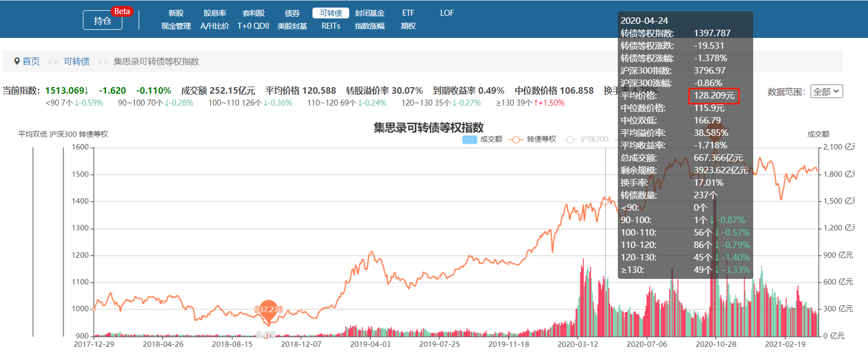Click the location pin icon in breadcrumb

17,61
